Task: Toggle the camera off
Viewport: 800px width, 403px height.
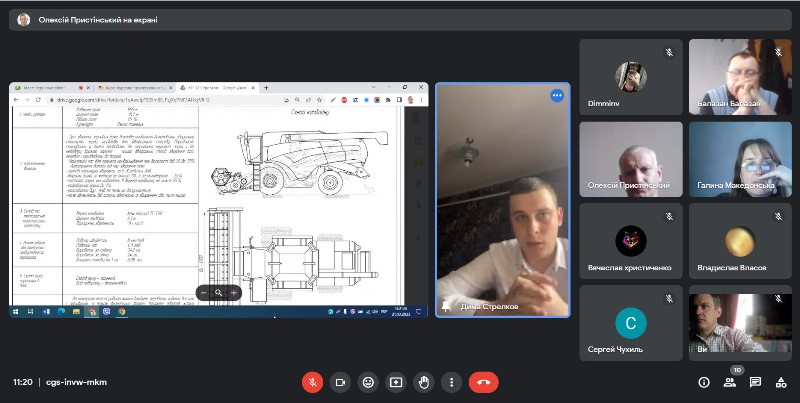Action: (x=341, y=382)
